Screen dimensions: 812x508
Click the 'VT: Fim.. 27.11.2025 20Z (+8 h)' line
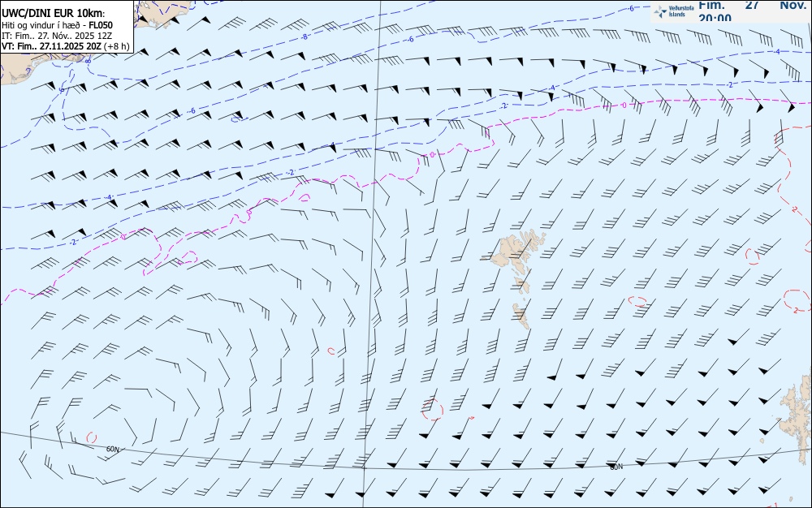click(65, 46)
